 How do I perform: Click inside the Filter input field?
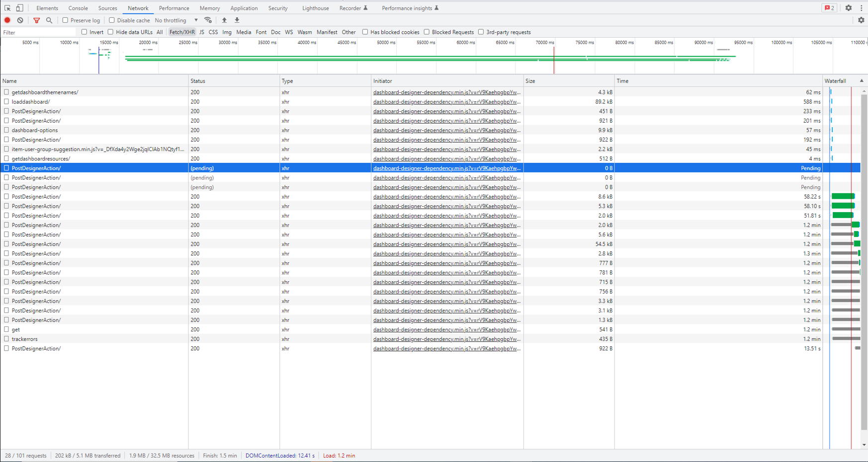(x=35, y=32)
